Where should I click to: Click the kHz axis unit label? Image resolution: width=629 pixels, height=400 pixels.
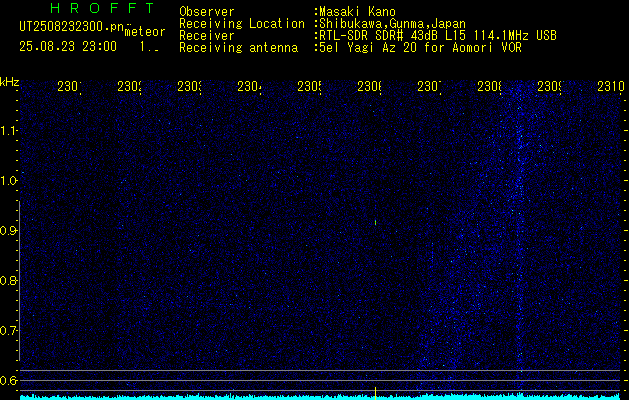(9, 83)
